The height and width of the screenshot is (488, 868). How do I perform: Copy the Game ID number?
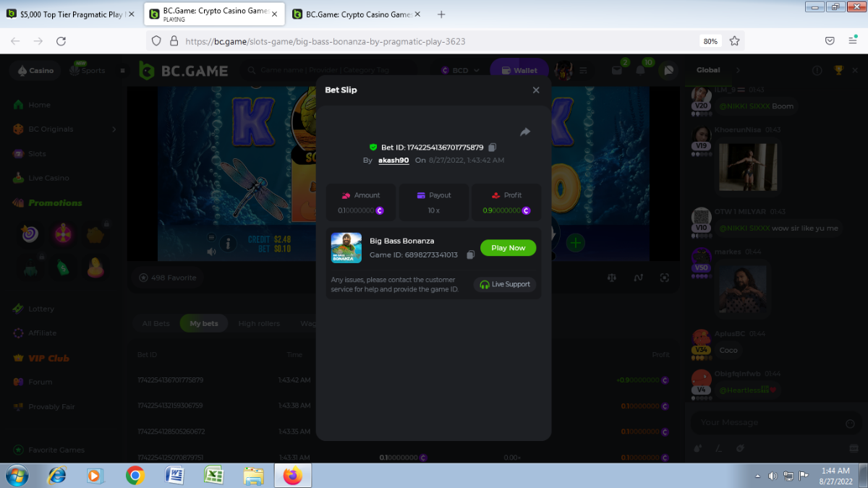(471, 255)
